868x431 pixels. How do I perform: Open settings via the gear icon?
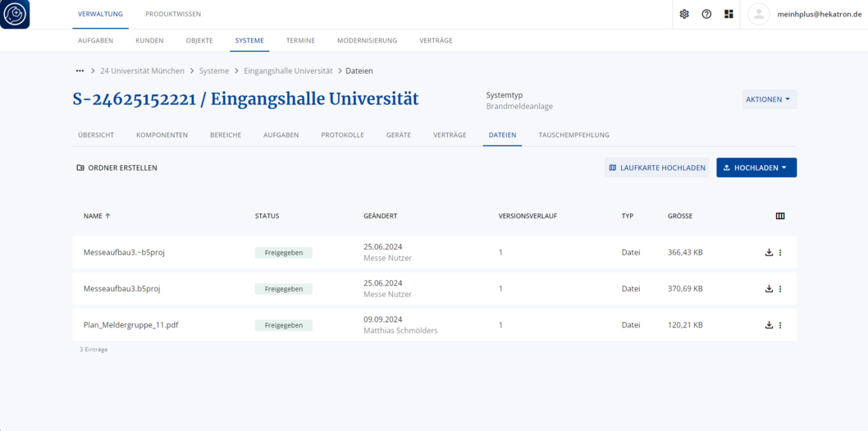(684, 15)
